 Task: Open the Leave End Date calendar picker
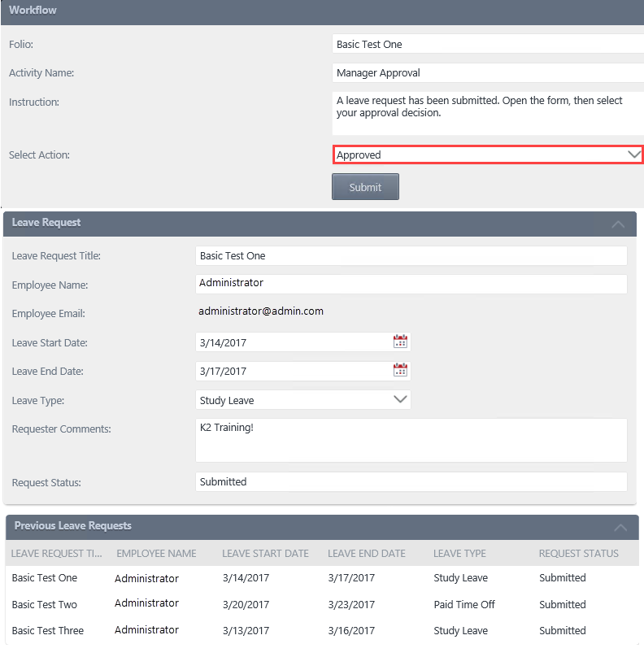[x=400, y=371]
